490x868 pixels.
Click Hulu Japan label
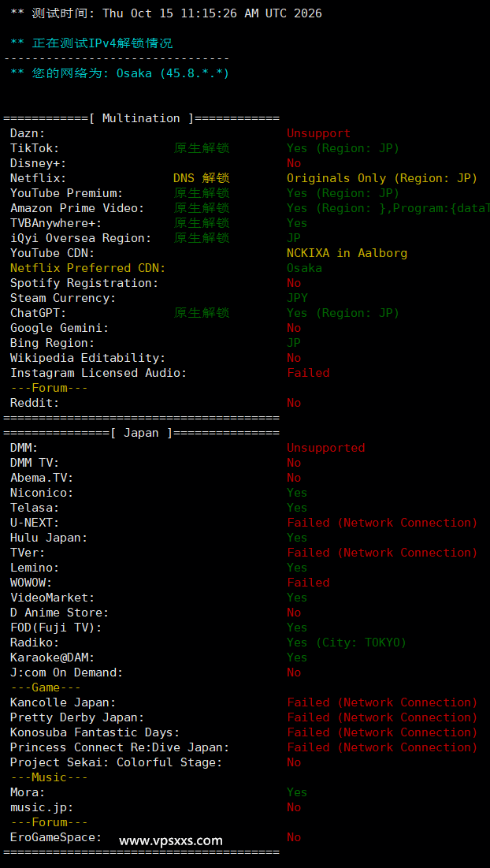pos(49,538)
